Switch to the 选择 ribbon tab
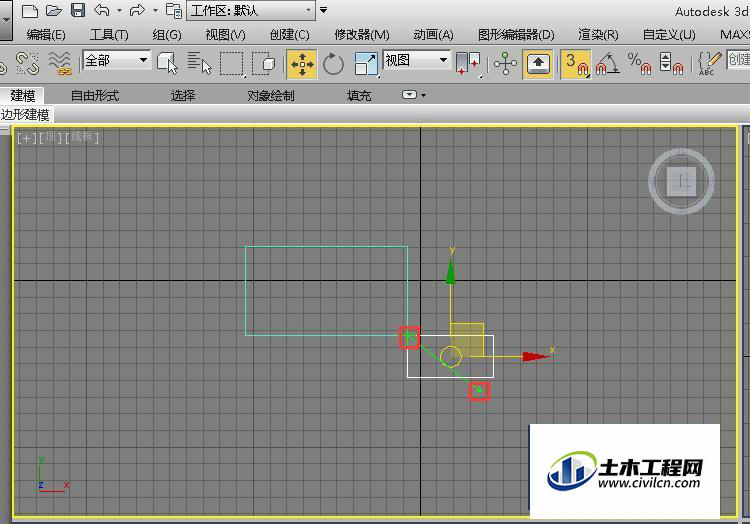The width and height of the screenshot is (750, 524). [x=183, y=96]
